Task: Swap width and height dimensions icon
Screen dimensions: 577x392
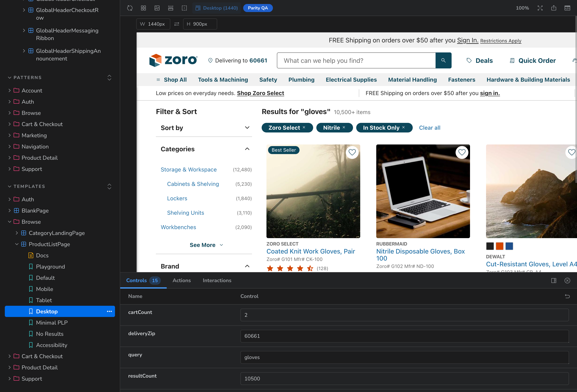Action: (x=177, y=24)
